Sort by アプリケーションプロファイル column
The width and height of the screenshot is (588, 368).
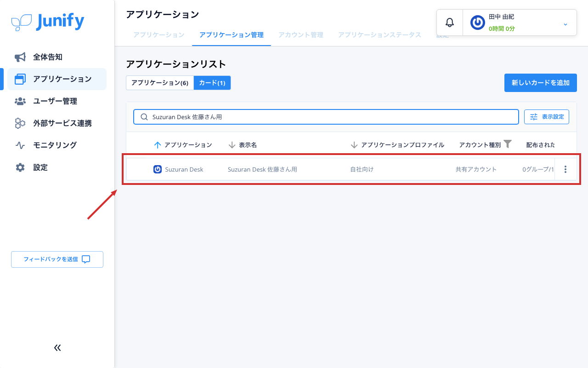pyautogui.click(x=397, y=145)
